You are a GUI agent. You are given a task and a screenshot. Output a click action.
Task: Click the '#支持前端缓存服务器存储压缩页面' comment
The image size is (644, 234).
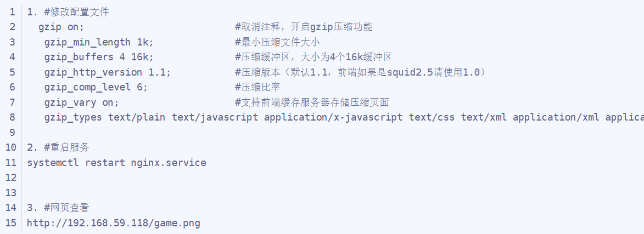coord(312,102)
